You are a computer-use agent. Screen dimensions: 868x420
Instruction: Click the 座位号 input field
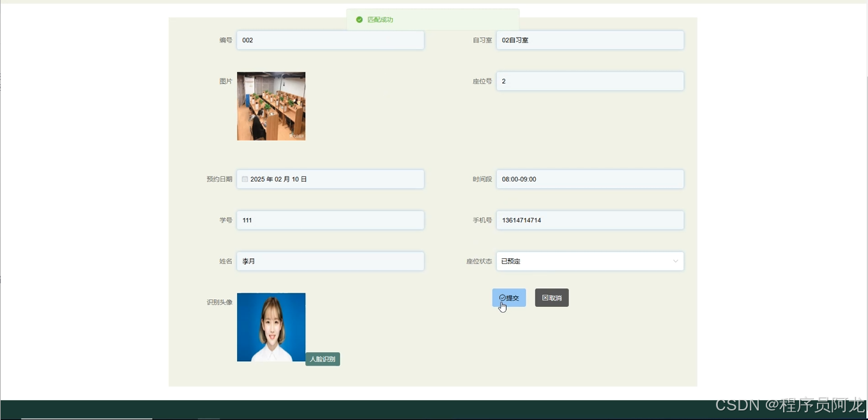click(590, 81)
